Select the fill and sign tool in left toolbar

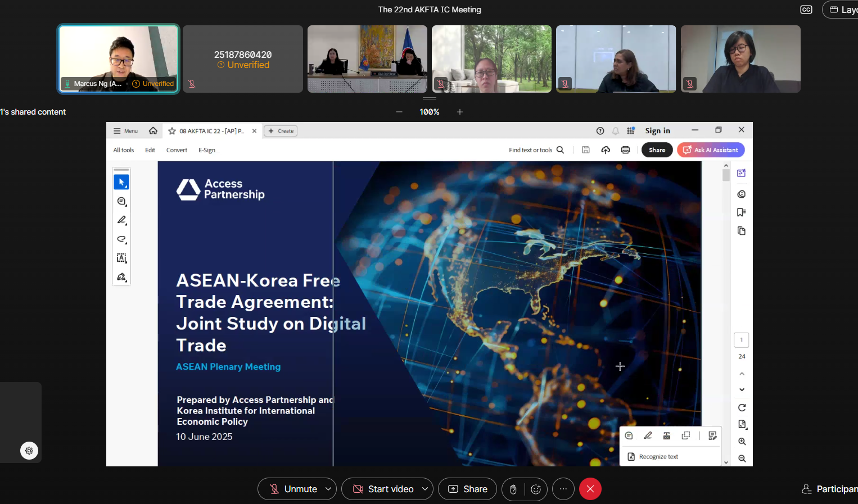121,277
